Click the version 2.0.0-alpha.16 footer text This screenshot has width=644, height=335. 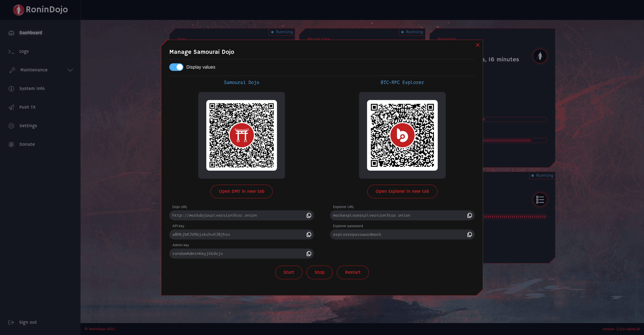click(x=621, y=329)
